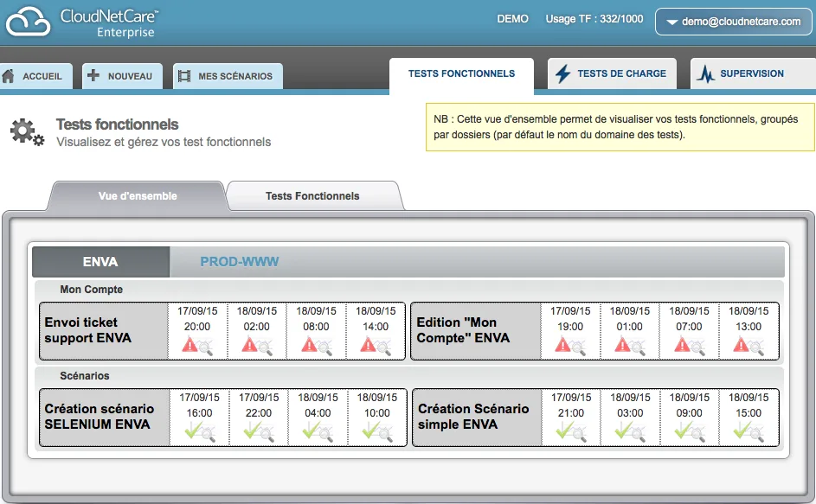Select the TESTS FONCTIONNELS top tab
This screenshot has width=816, height=504.
(461, 73)
